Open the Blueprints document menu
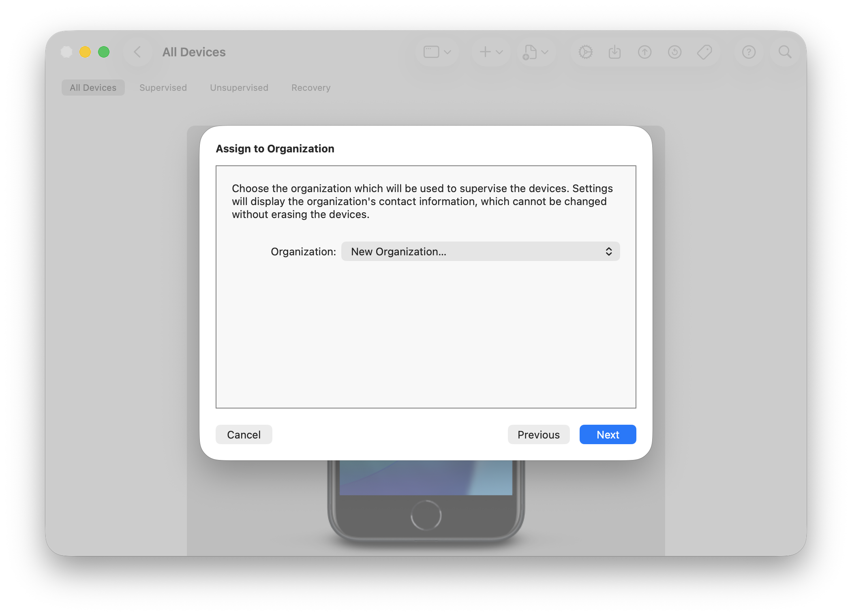Screen dimensions: 852x616 535,52
